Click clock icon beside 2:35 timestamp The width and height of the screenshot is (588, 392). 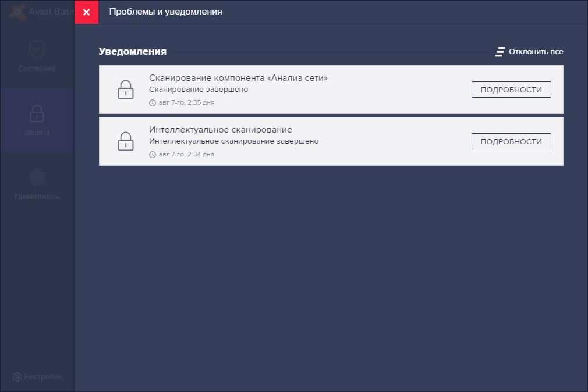point(153,103)
